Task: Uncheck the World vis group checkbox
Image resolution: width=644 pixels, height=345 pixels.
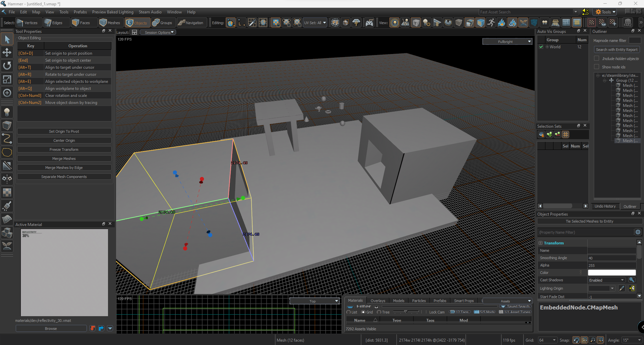Action: click(x=541, y=47)
